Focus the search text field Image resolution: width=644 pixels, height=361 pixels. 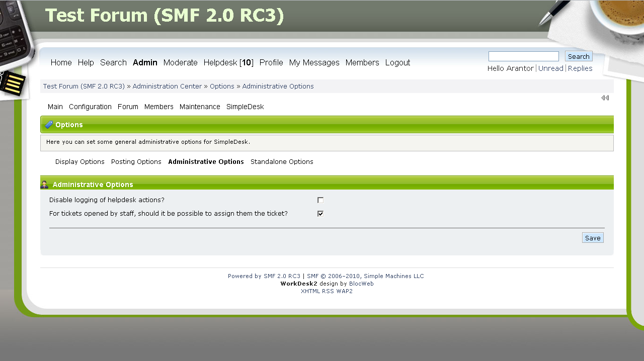tap(524, 56)
